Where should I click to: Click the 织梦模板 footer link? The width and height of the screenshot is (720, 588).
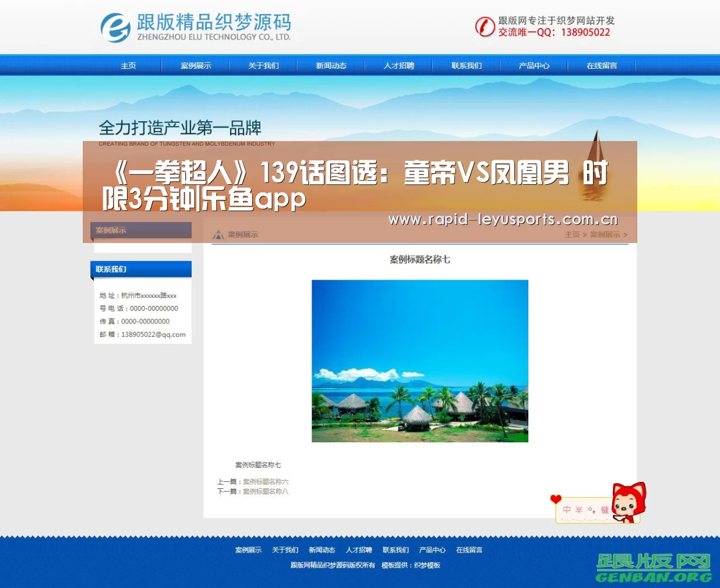click(427, 565)
